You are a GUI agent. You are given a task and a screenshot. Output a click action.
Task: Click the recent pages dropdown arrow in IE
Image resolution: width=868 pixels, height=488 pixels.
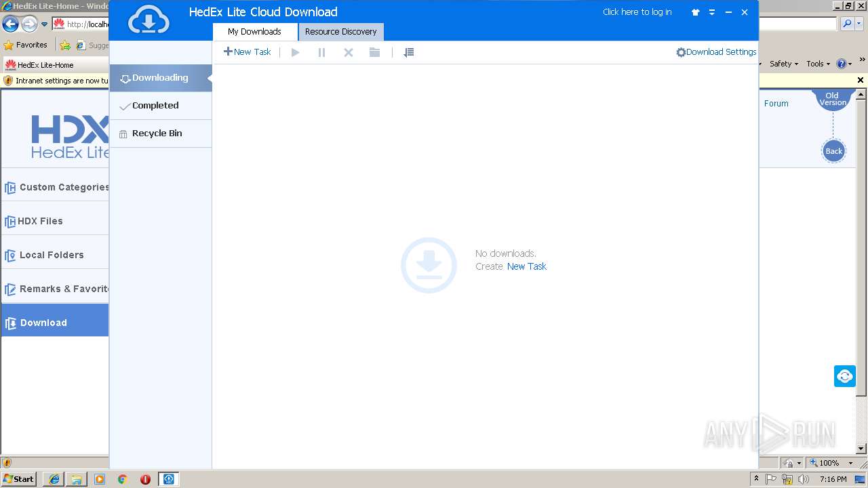[44, 24]
